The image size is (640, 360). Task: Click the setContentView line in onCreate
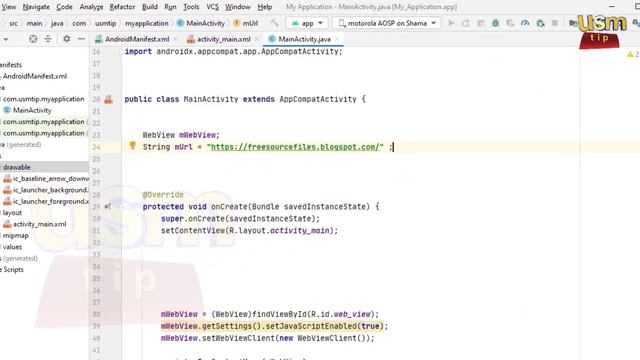click(249, 231)
